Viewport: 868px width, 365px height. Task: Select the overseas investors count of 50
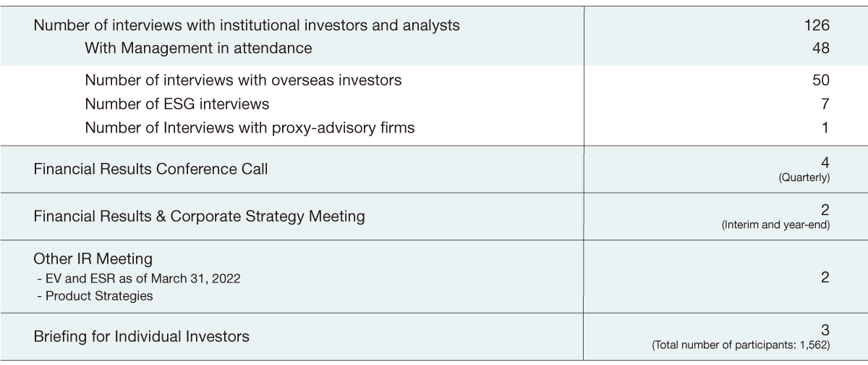pyautogui.click(x=820, y=80)
